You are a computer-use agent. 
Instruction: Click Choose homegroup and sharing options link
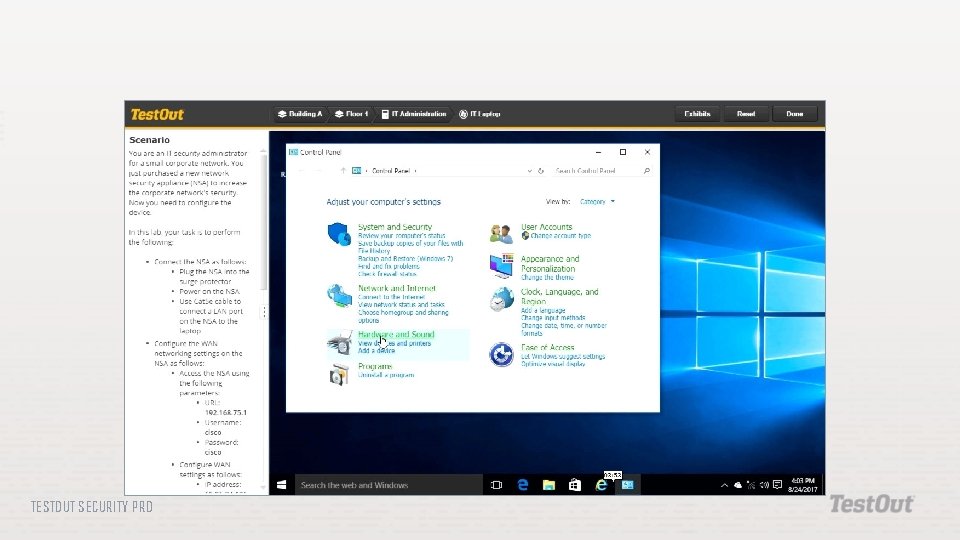point(403,317)
